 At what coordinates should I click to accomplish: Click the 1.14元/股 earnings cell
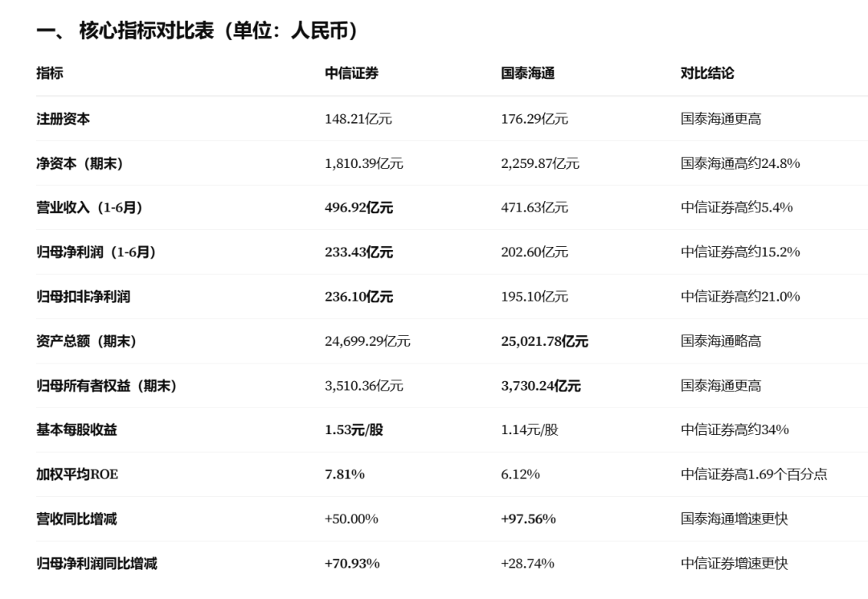click(x=529, y=429)
